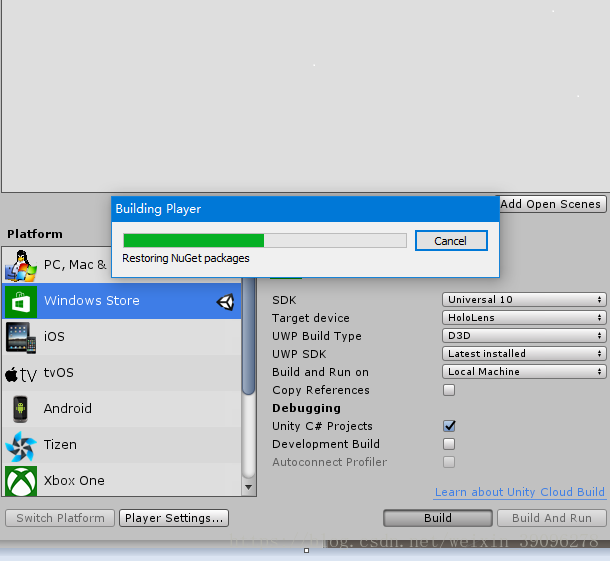
Task: Select the Android platform label
Action: tap(68, 408)
